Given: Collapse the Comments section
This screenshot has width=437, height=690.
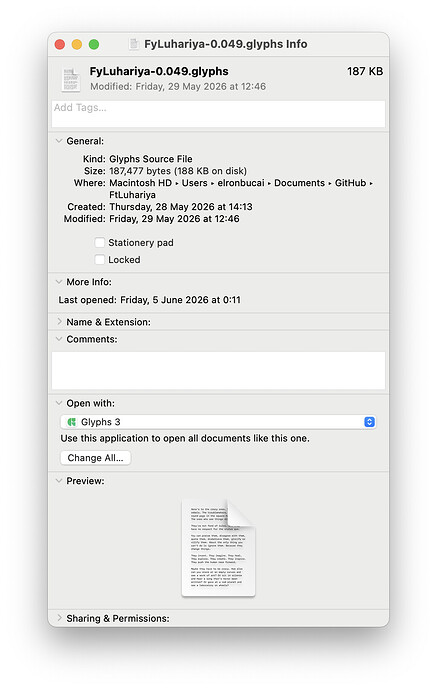Looking at the screenshot, I should pos(59,339).
